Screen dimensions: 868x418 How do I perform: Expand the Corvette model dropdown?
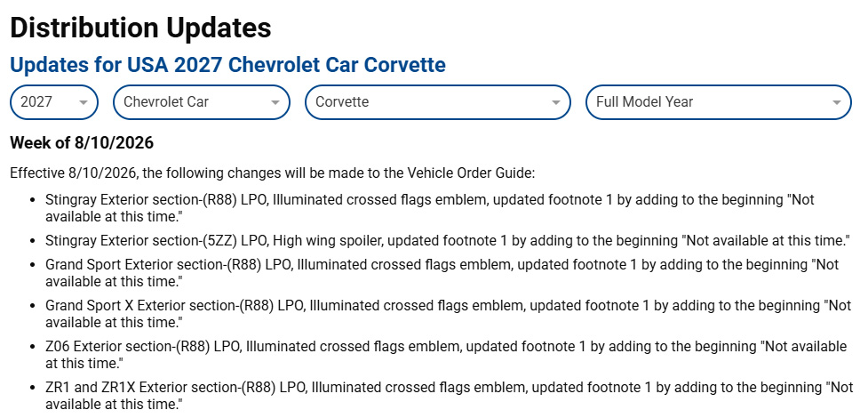pos(438,102)
